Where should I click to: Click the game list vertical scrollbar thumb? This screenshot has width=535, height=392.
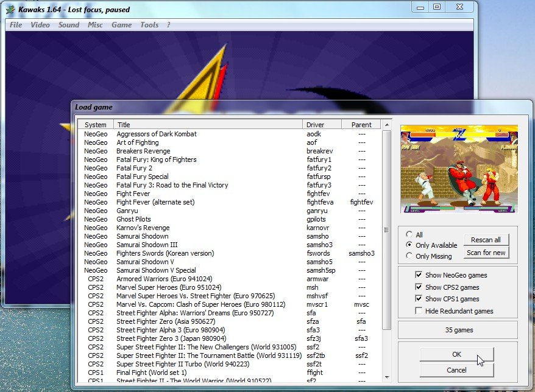tap(386, 229)
